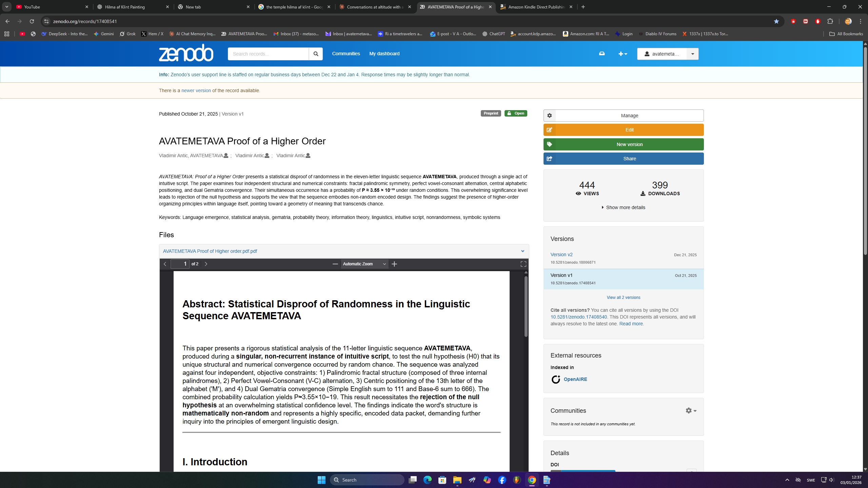Enter PDF viewer fullscreen mode
The width and height of the screenshot is (868, 488).
point(523,264)
